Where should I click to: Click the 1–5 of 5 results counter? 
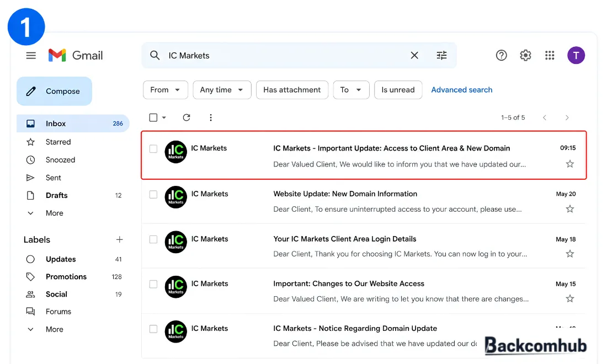(513, 117)
